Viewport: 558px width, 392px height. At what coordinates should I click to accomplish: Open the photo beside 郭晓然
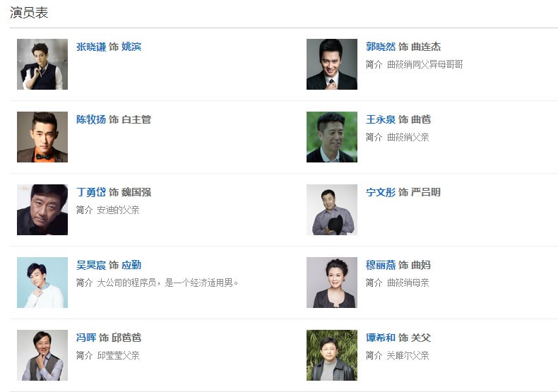coord(332,64)
